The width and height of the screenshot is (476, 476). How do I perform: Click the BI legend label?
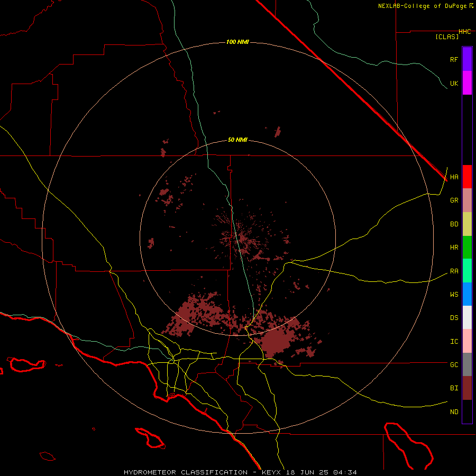click(x=454, y=388)
